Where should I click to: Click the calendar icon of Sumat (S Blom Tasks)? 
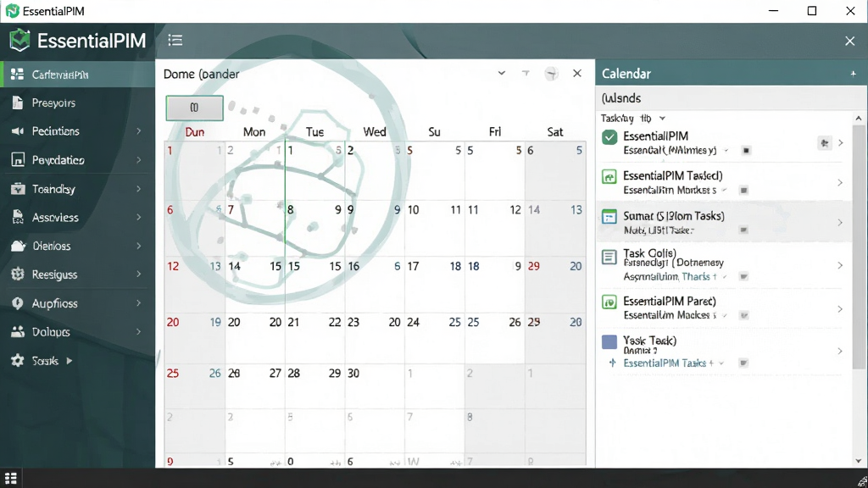pos(609,216)
